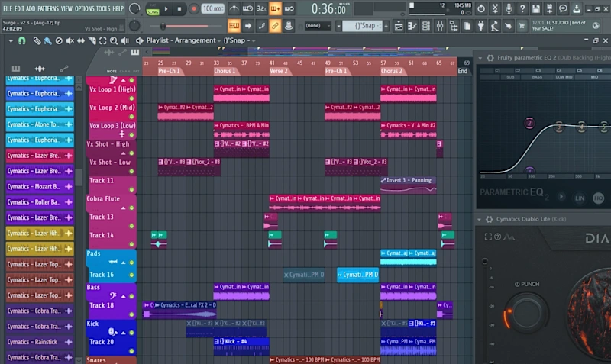611x364 pixels.
Task: Open the TOOLS menu
Action: coord(103,8)
